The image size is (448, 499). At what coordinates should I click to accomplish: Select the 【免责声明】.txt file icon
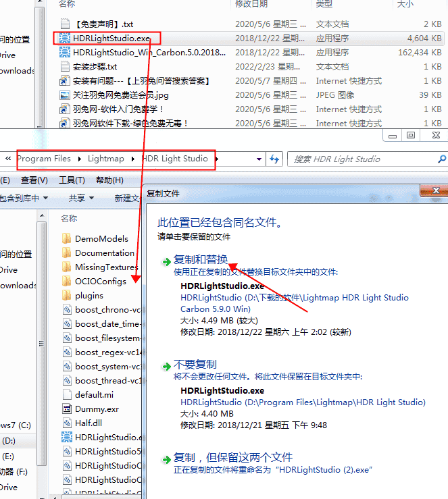65,24
